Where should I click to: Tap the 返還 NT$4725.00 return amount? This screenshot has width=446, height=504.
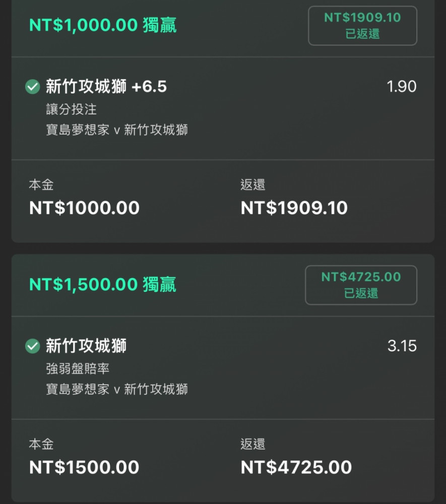[x=296, y=467]
